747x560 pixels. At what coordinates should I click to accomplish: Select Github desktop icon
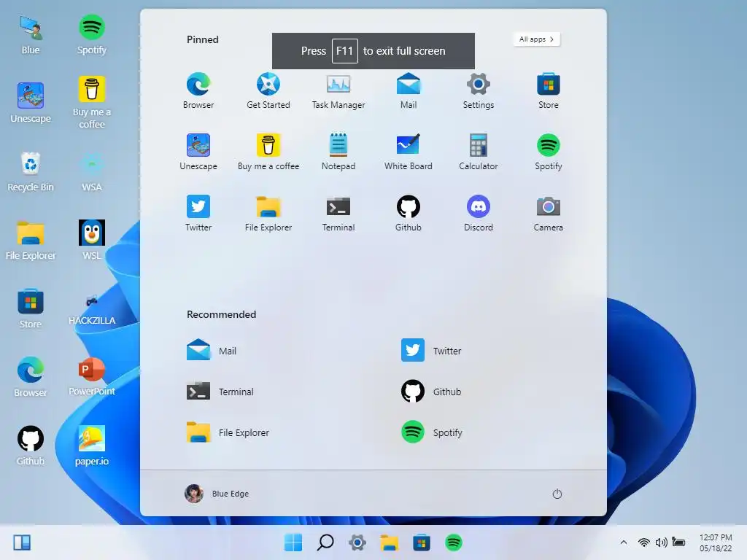point(31,446)
